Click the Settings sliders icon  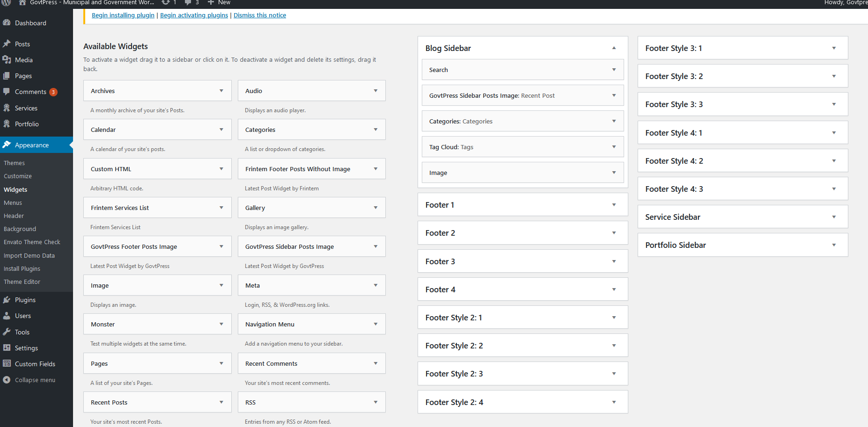[x=7, y=347]
